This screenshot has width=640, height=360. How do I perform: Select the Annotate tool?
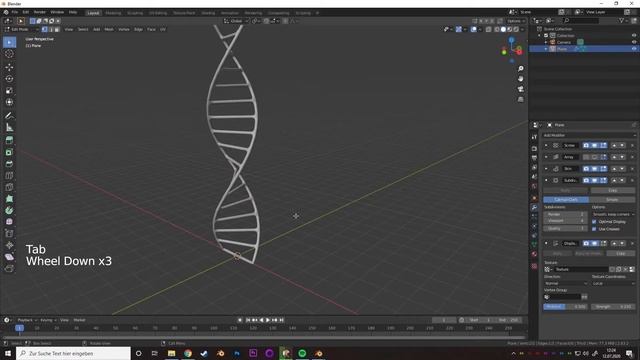pos(9,116)
